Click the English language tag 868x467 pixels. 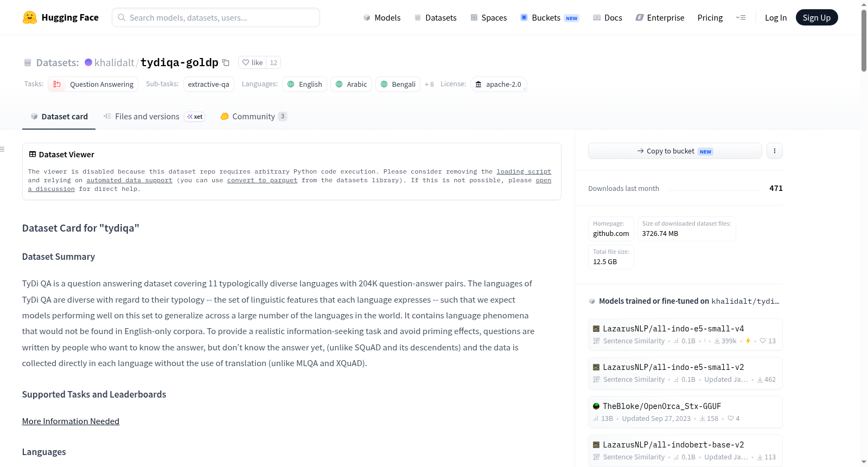pyautogui.click(x=304, y=84)
